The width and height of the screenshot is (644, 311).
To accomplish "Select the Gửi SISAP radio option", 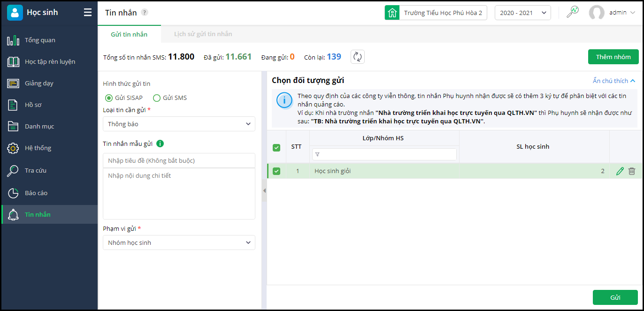I will pos(109,98).
